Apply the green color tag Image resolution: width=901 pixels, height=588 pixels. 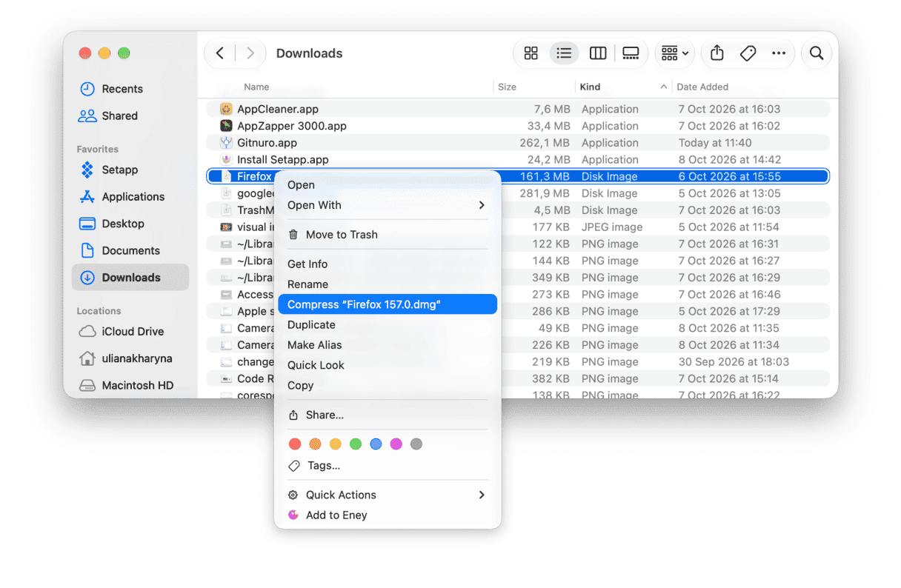[356, 444]
